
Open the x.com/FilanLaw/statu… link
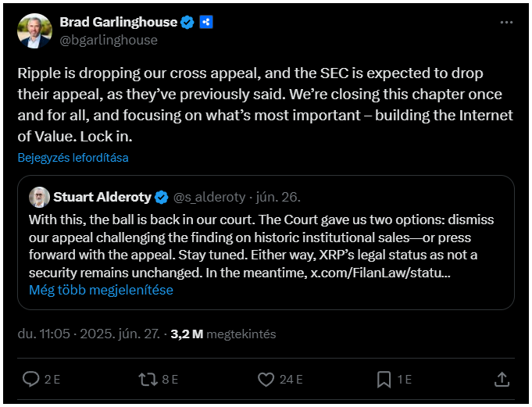pos(380,273)
